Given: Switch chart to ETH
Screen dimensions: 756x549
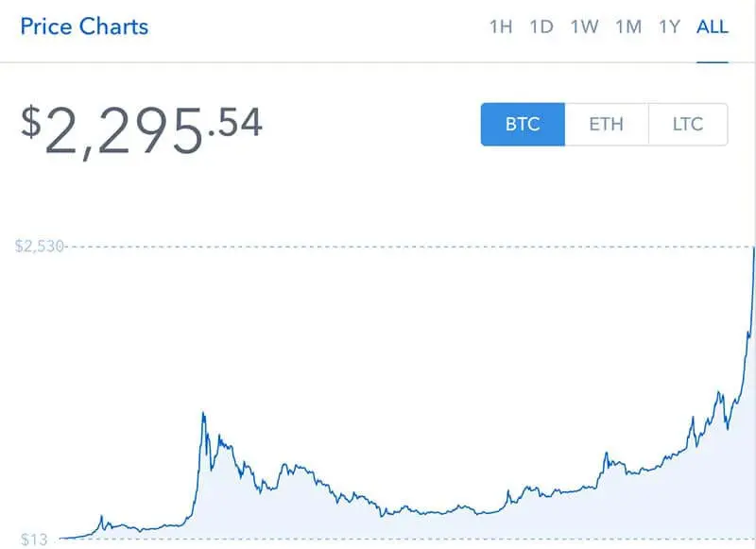Looking at the screenshot, I should coord(607,125).
